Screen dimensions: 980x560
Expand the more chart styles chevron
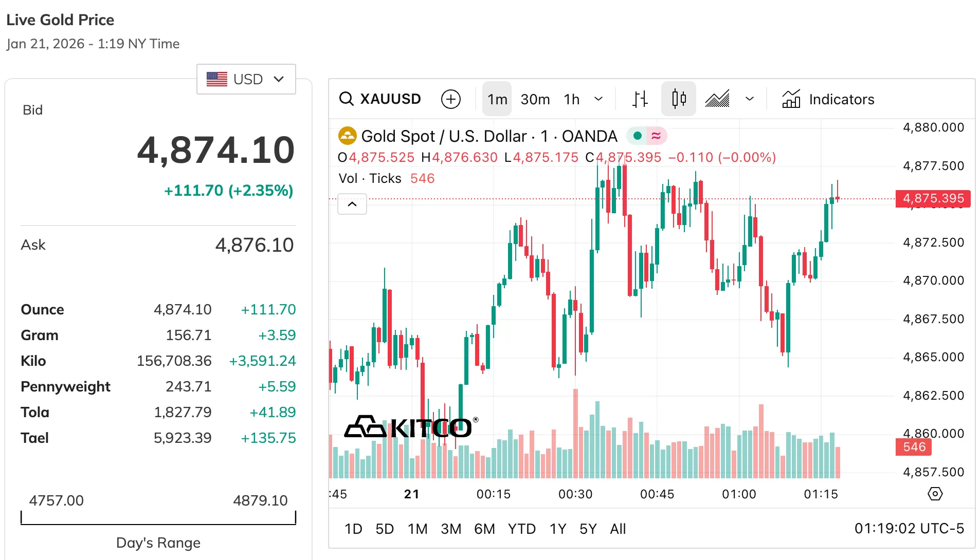pos(750,99)
